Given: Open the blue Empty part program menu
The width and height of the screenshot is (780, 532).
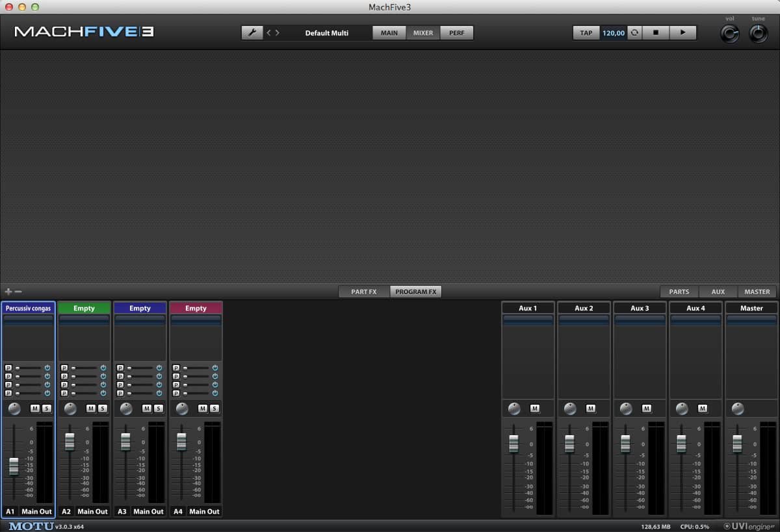Looking at the screenshot, I should point(140,308).
